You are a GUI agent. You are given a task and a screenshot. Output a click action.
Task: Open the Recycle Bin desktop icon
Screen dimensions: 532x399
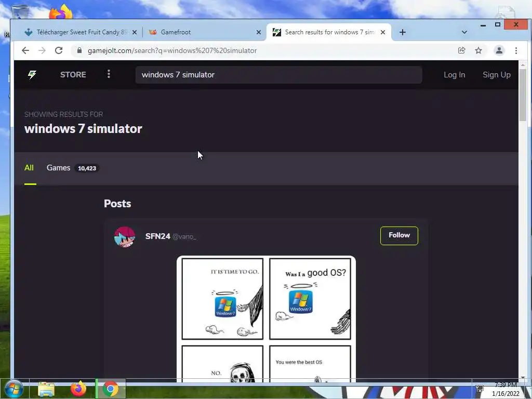click(20, 12)
